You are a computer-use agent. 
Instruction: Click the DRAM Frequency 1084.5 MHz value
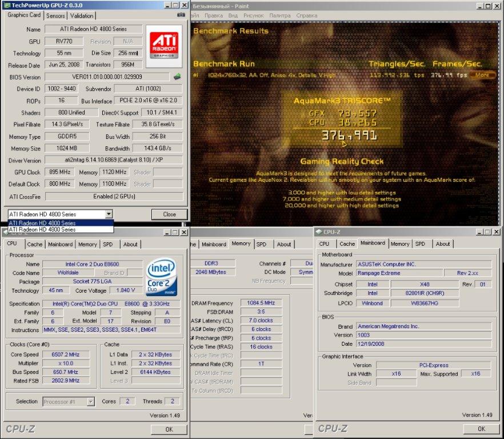point(261,302)
